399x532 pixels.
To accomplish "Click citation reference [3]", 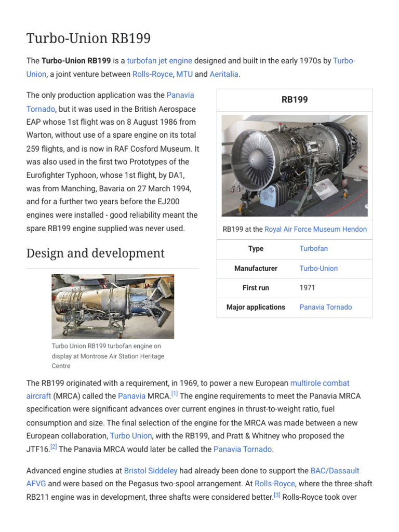I will (277, 495).
